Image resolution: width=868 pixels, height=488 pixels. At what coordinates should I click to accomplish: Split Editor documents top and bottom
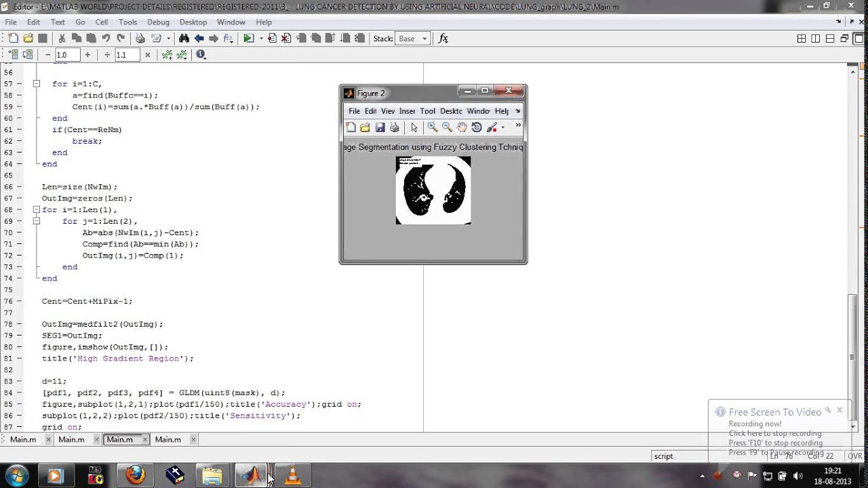click(x=830, y=39)
